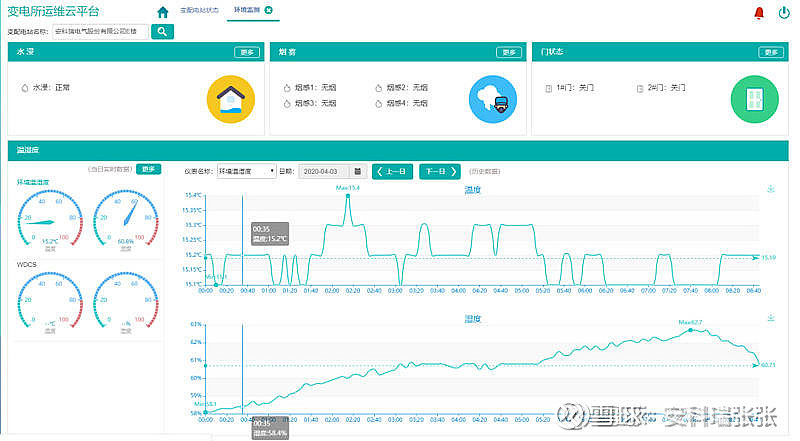Select the 烟感3: 无烟 status text
Image resolution: width=800 pixels, height=441 pixels.
(315, 103)
